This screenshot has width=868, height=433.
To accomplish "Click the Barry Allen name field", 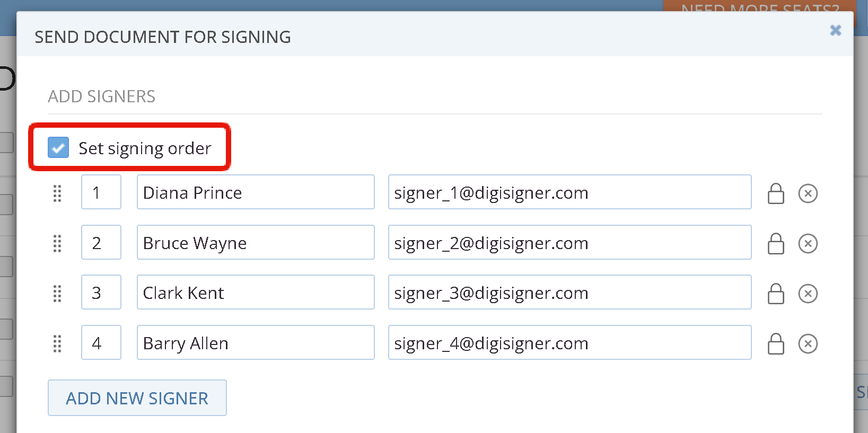I will [x=256, y=342].
